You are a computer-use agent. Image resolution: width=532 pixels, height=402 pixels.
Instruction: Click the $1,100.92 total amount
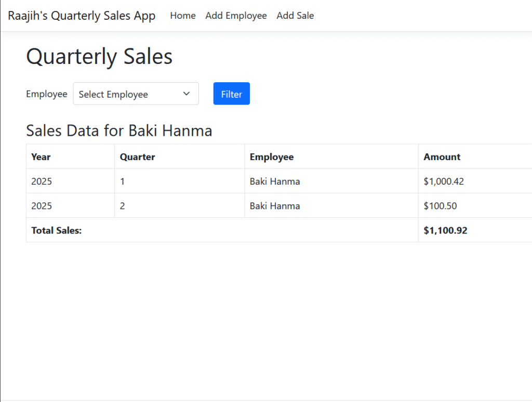(x=445, y=230)
